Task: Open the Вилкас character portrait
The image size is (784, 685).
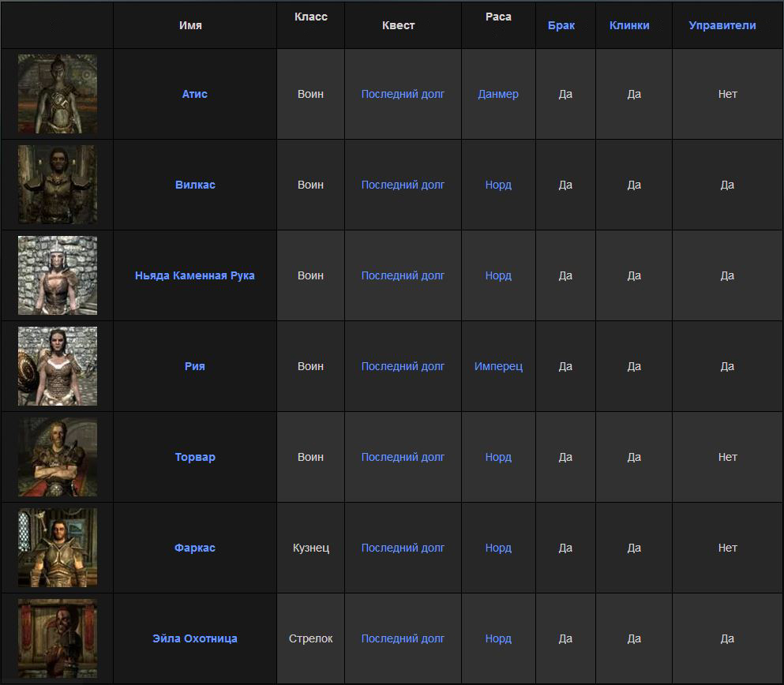Action: 58,185
